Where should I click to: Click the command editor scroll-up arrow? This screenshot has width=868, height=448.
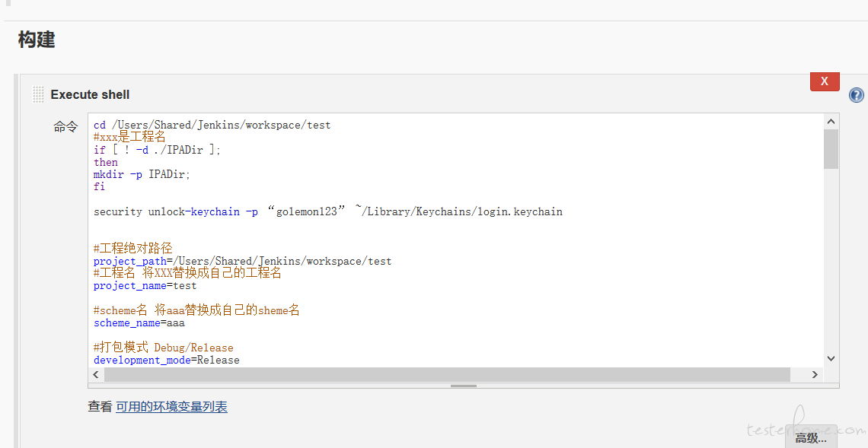(x=831, y=122)
